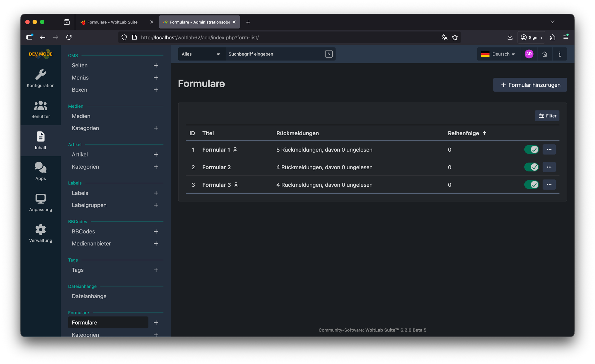This screenshot has width=595, height=364.
Task: Open the Verwaltung gear section
Action: [41, 233]
